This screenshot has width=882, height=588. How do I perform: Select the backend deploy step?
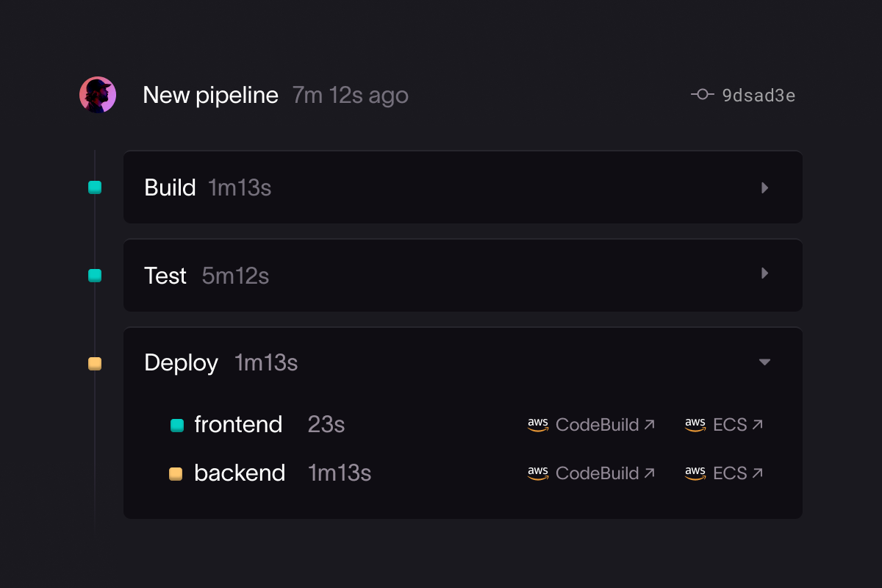(240, 473)
